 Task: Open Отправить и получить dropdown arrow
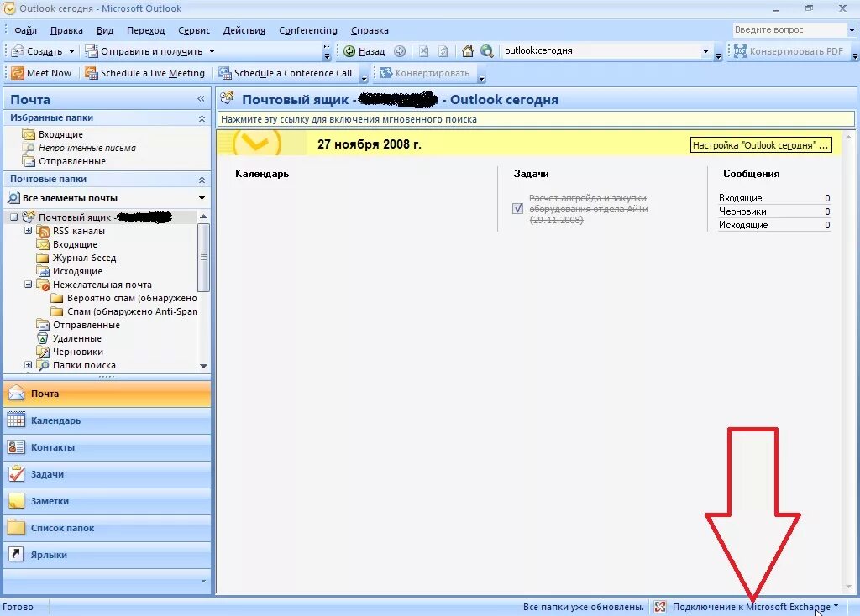click(212, 51)
